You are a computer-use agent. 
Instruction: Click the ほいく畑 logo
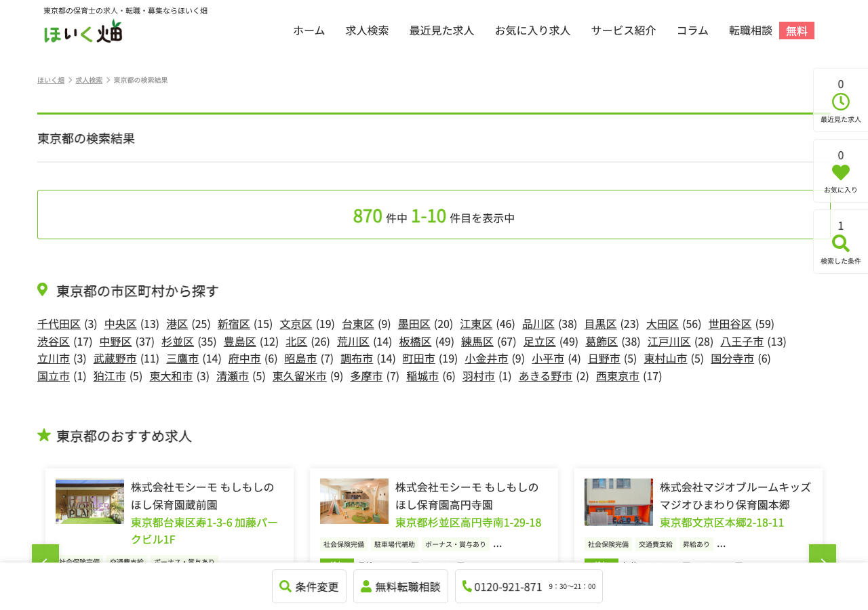point(83,31)
